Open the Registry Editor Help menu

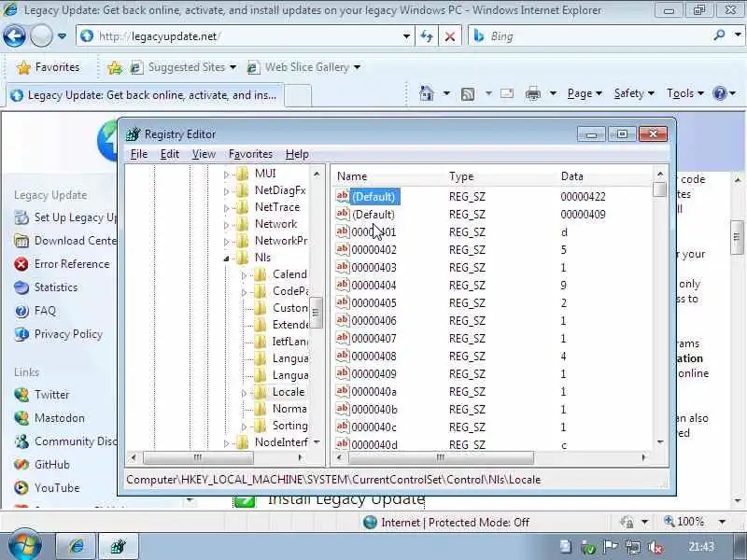pyautogui.click(x=297, y=154)
